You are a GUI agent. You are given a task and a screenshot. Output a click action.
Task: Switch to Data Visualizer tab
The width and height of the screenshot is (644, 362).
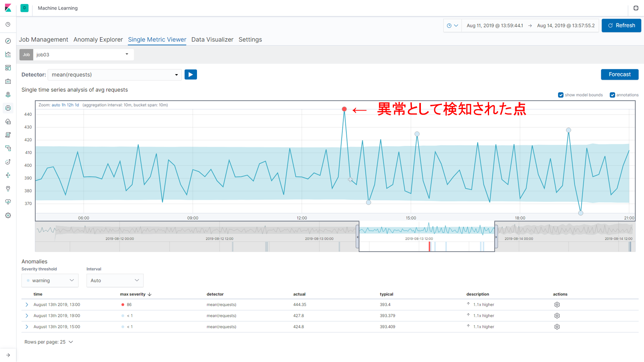coord(212,40)
